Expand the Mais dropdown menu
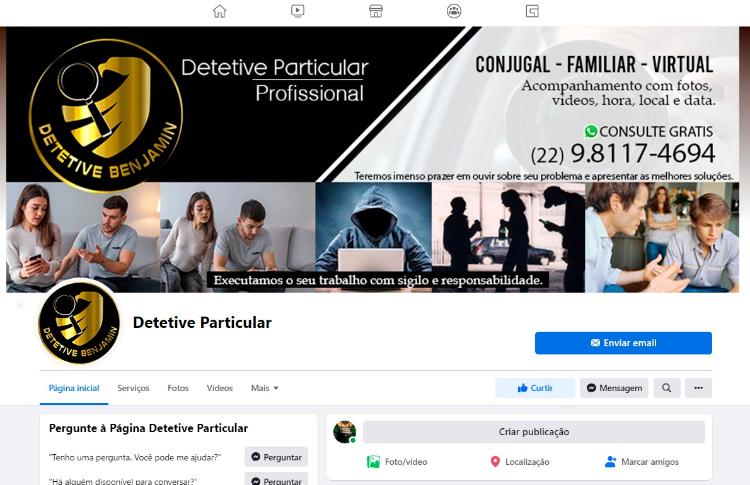The height and width of the screenshot is (485, 750). pyautogui.click(x=265, y=388)
